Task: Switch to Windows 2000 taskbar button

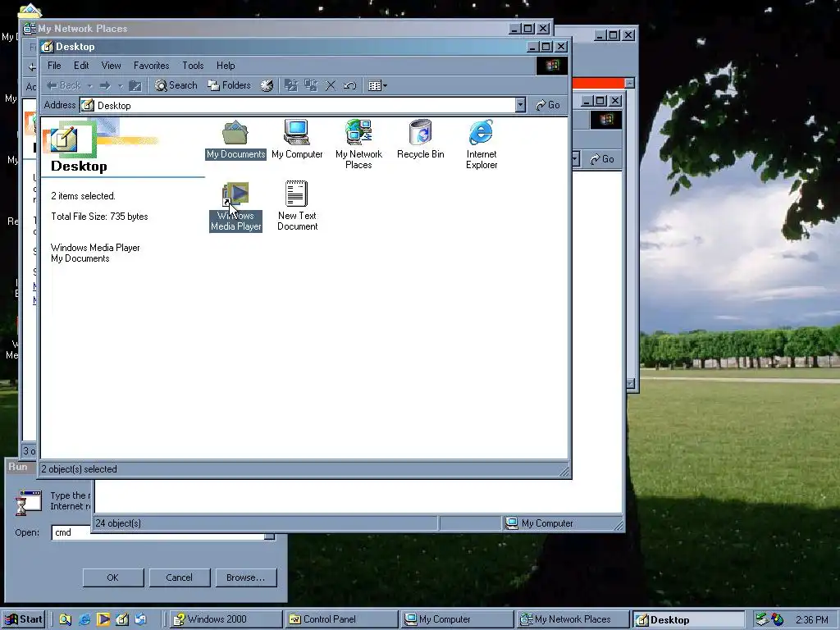Action: [x=226, y=619]
